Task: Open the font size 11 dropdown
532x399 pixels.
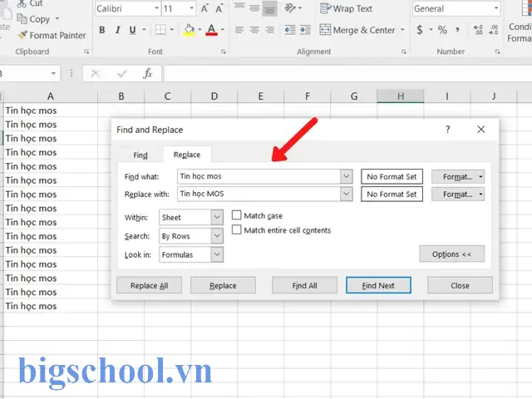Action: [x=192, y=8]
